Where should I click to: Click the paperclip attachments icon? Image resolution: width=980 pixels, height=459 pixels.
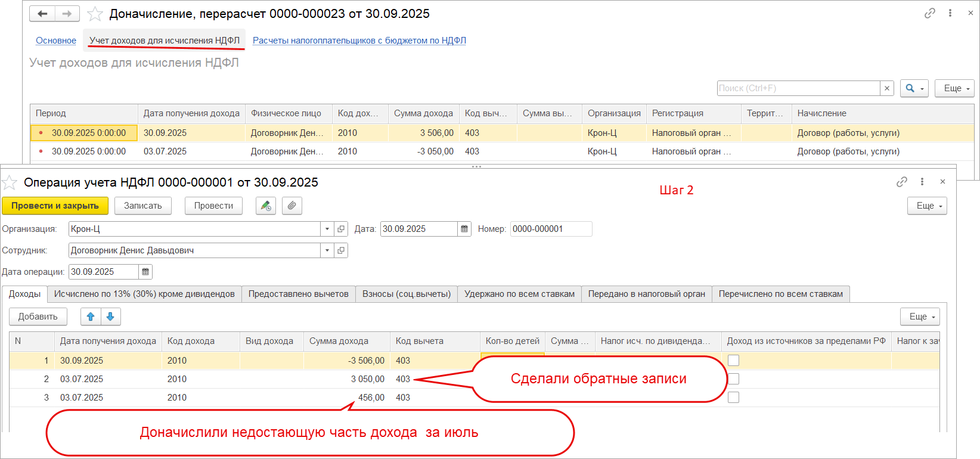click(x=291, y=206)
